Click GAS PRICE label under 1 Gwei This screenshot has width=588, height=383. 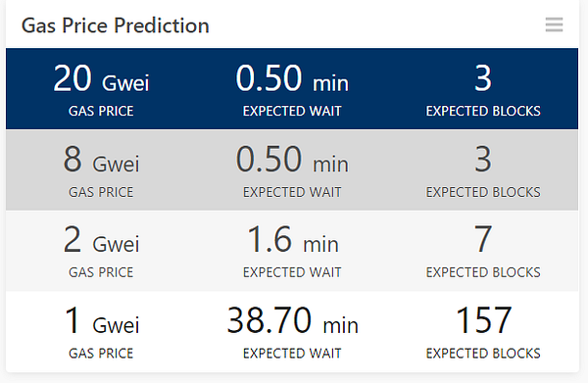click(101, 354)
